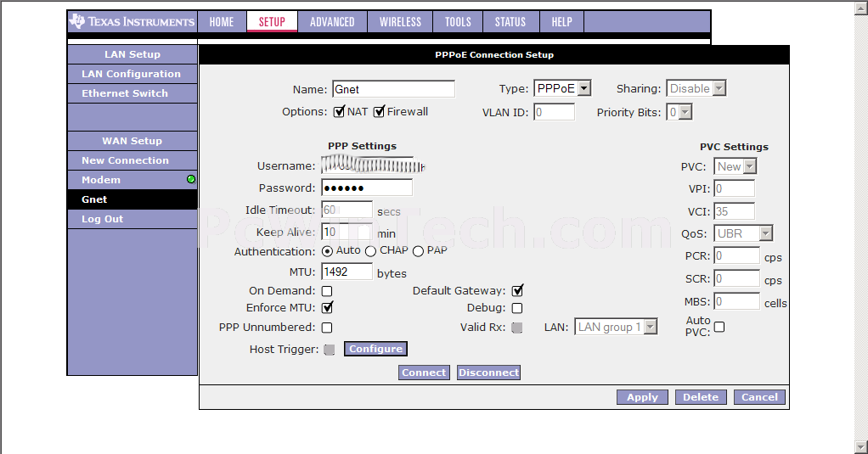Image resolution: width=868 pixels, height=454 pixels.
Task: Click the Cancel button
Action: tap(759, 397)
